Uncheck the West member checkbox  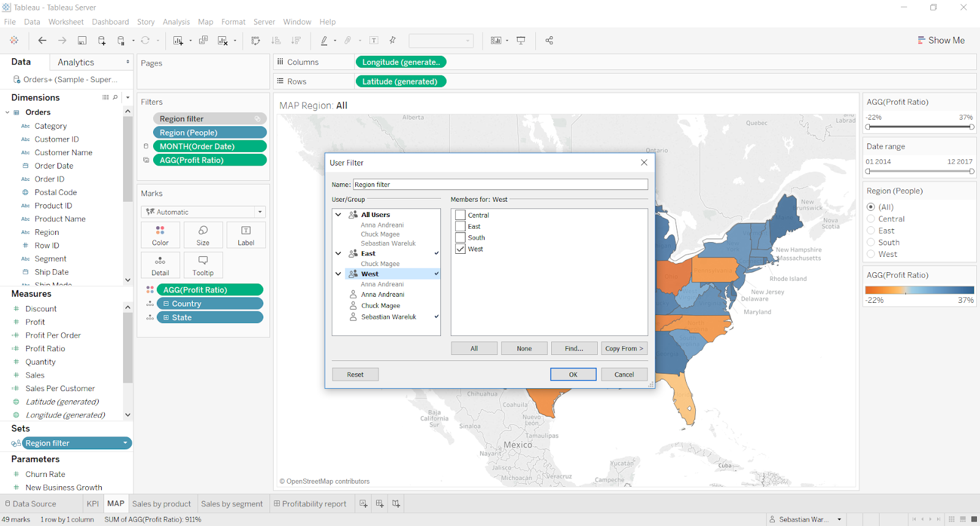[461, 249]
